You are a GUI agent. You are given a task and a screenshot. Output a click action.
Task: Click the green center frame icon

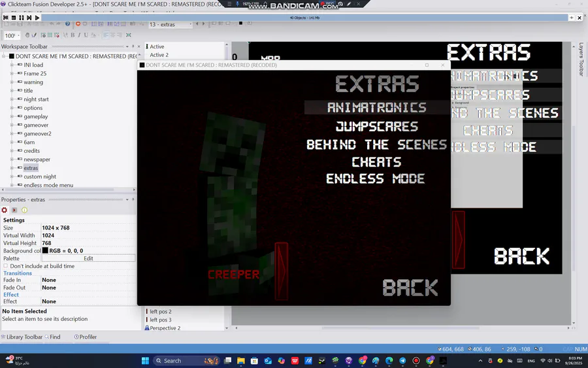tap(129, 35)
